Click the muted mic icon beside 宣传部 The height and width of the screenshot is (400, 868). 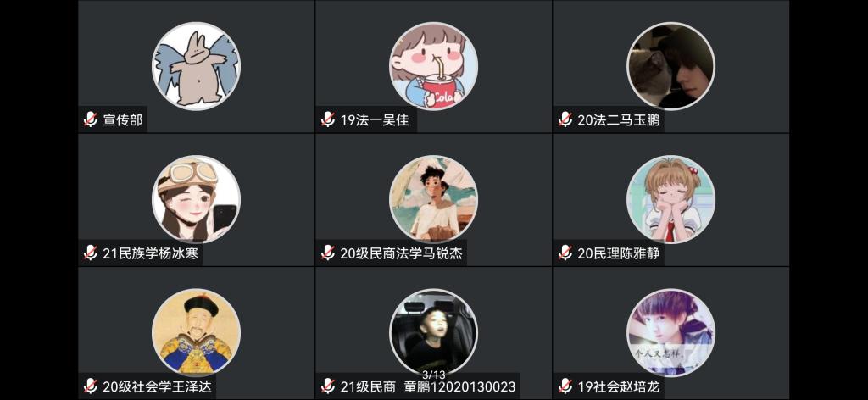click(x=90, y=119)
